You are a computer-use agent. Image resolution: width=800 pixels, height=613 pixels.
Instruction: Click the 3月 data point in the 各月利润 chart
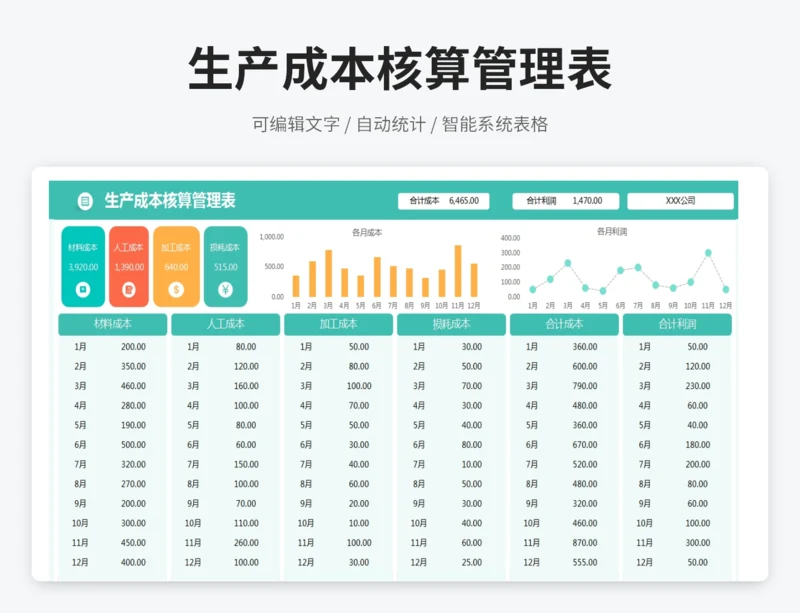click(x=568, y=263)
